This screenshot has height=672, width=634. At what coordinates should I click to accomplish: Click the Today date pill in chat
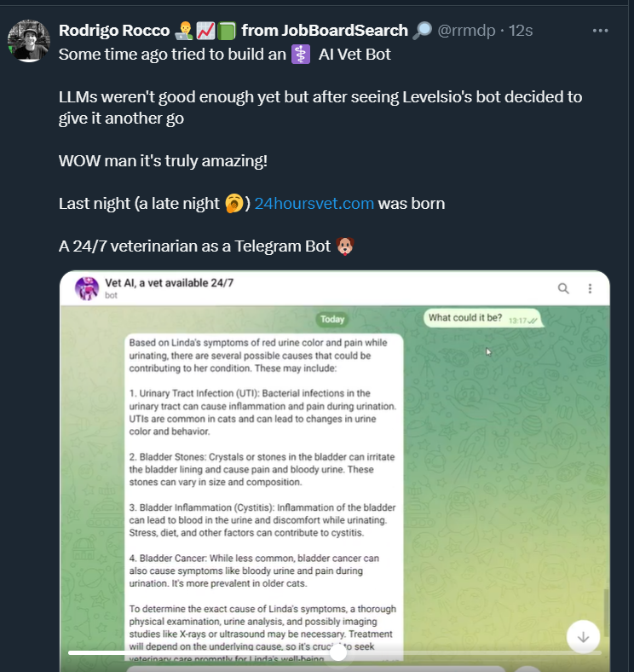pyautogui.click(x=332, y=319)
